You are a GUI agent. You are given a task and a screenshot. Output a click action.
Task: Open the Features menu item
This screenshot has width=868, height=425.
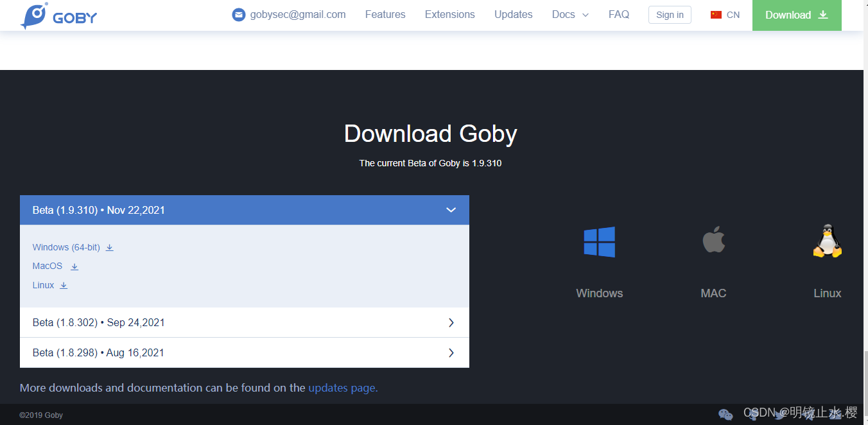385,14
